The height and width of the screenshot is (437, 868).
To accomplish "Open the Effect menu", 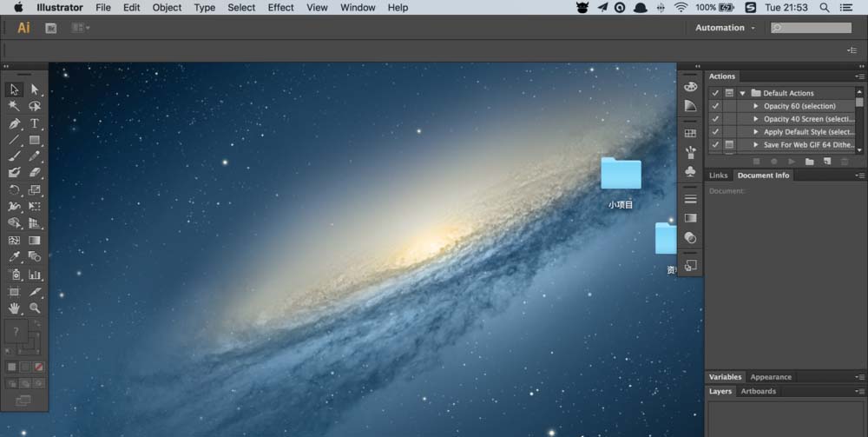I will 280,7.
